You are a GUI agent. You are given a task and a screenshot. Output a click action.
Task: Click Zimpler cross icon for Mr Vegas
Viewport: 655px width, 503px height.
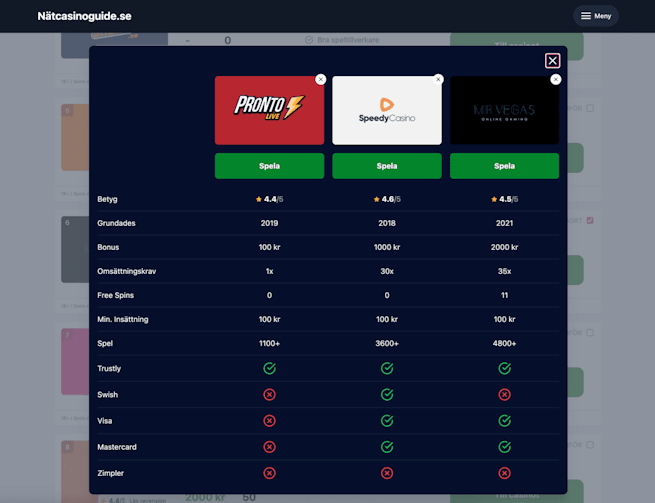tap(505, 473)
